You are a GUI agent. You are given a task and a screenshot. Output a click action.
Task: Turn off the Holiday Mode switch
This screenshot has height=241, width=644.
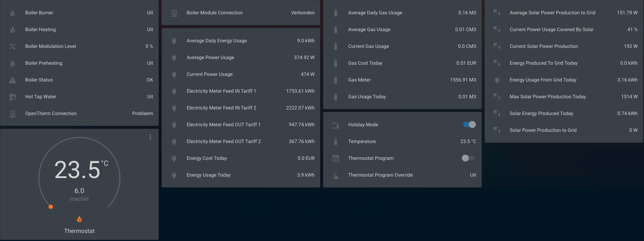[469, 125]
